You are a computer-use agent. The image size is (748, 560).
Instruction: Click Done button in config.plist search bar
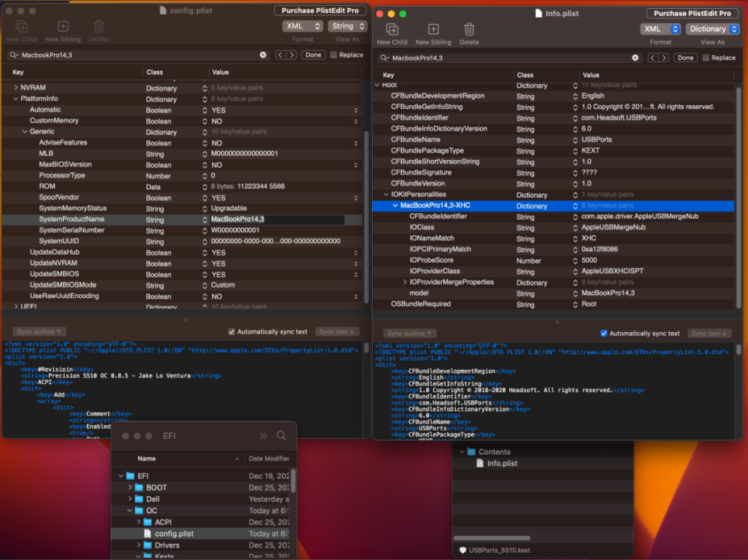pos(313,55)
